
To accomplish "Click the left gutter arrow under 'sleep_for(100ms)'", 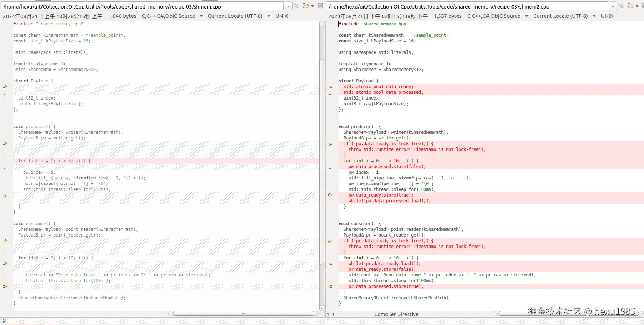I will click(5, 286).
